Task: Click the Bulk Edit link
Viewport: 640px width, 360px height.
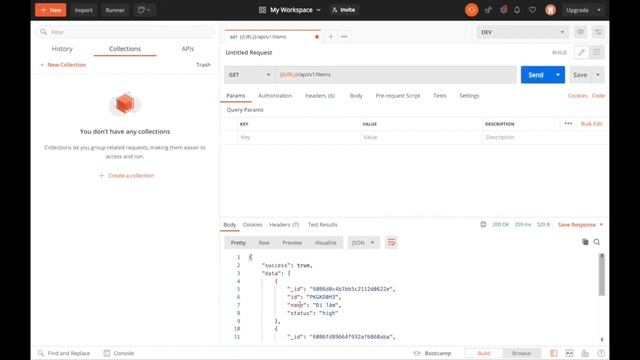Action: point(591,124)
